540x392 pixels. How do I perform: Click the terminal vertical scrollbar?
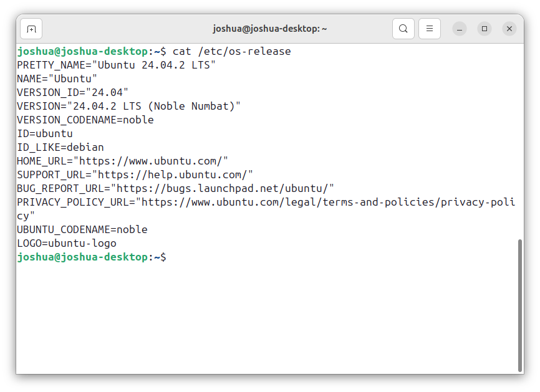(x=520, y=305)
